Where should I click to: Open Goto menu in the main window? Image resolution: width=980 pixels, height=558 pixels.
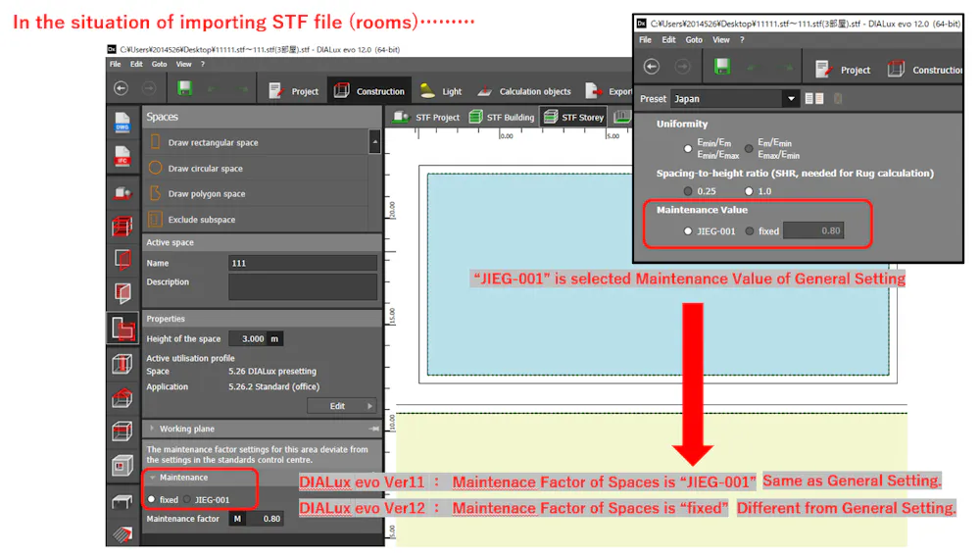[x=159, y=65]
